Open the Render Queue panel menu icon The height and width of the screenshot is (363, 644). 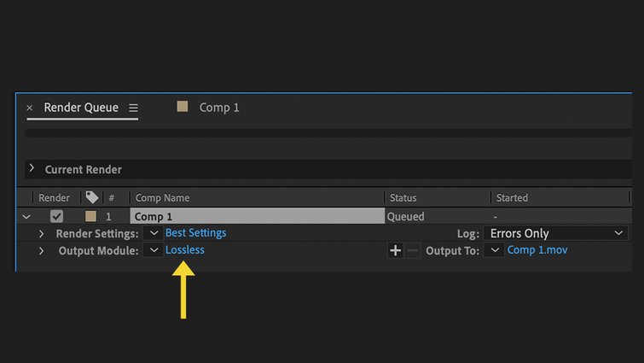click(133, 108)
